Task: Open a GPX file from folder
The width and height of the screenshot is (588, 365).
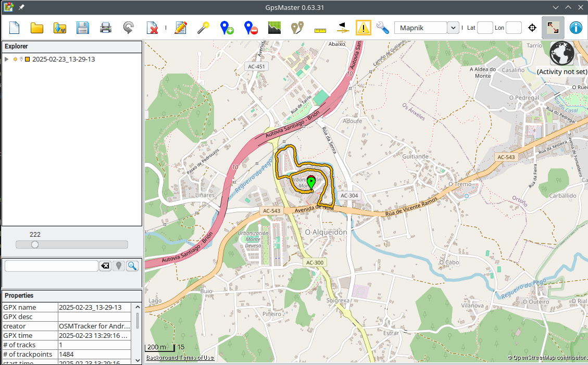Action: 37,28
